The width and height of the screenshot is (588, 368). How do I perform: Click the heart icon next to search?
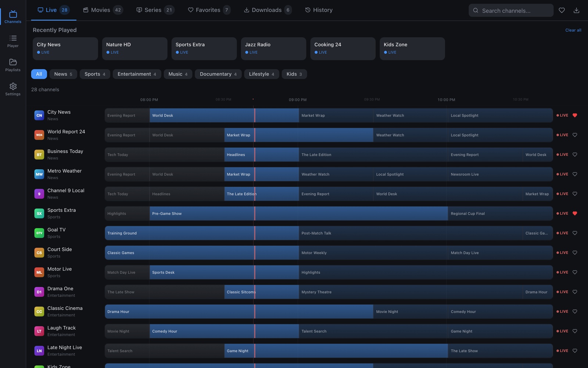[x=562, y=10]
